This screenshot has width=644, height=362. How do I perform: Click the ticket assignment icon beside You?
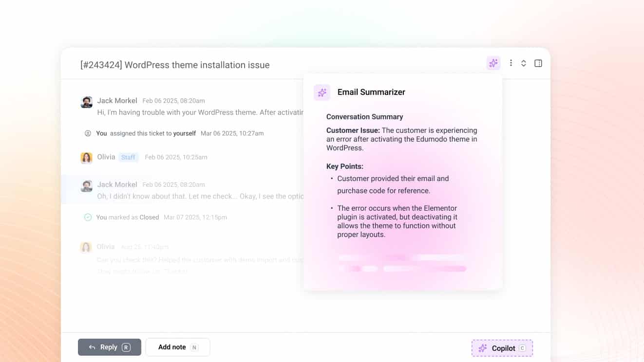tap(88, 133)
